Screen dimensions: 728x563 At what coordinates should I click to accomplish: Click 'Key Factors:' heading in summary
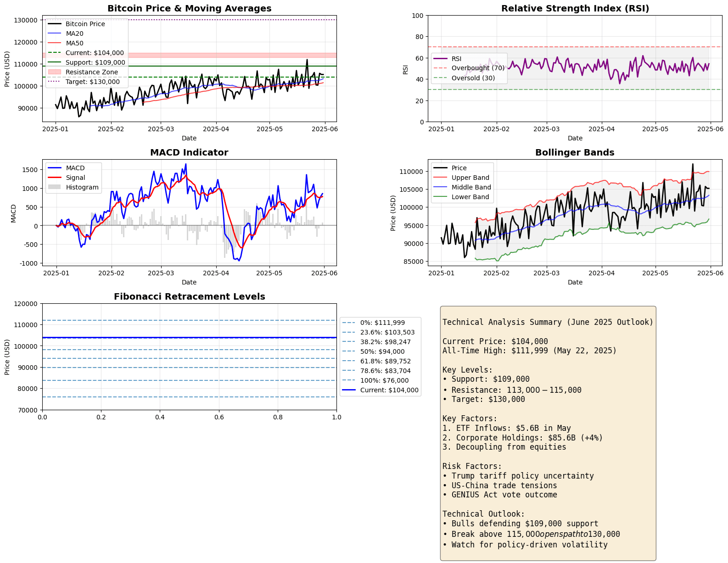tap(470, 418)
